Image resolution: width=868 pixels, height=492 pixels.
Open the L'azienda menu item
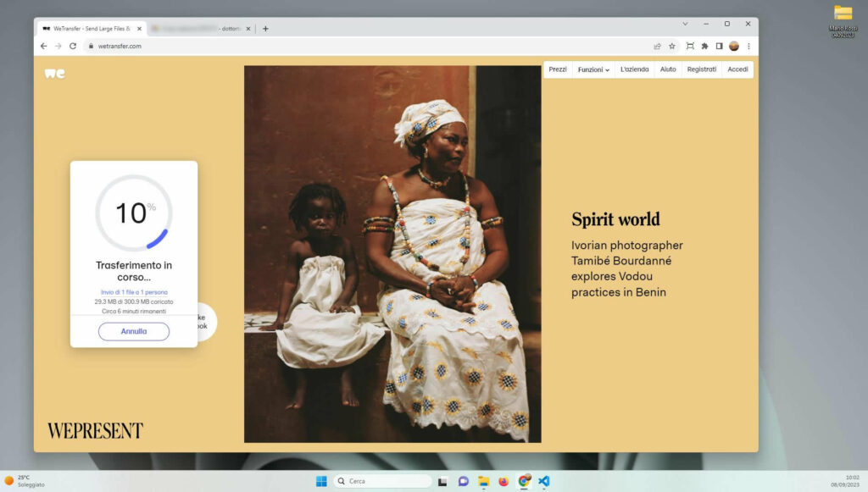point(634,69)
